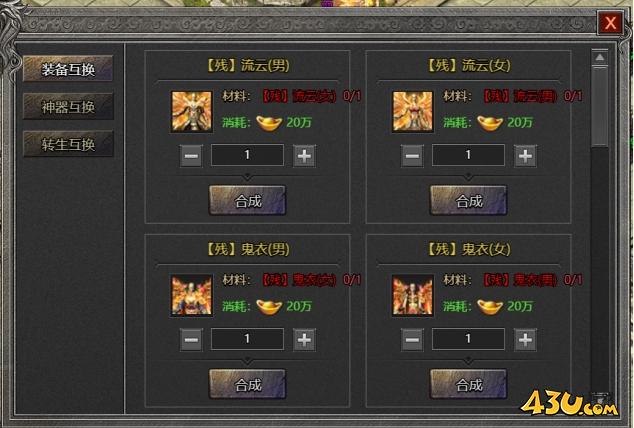Image resolution: width=634 pixels, height=428 pixels.
Task: Click the 【残】流云(男) armor icon
Action: tap(192, 111)
